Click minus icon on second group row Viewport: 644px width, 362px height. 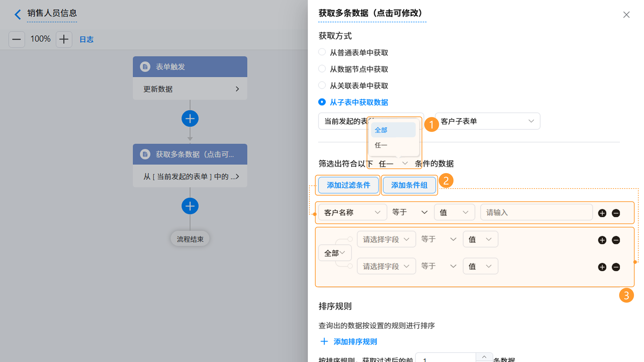(616, 267)
